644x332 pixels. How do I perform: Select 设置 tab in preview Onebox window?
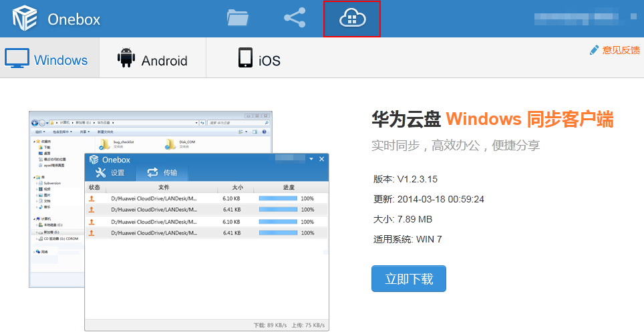coord(110,172)
